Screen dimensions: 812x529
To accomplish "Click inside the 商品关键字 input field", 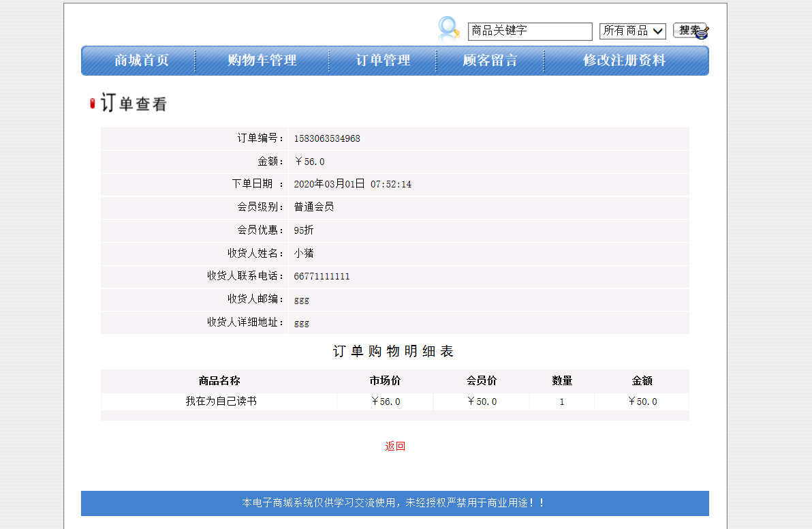I will (530, 31).
